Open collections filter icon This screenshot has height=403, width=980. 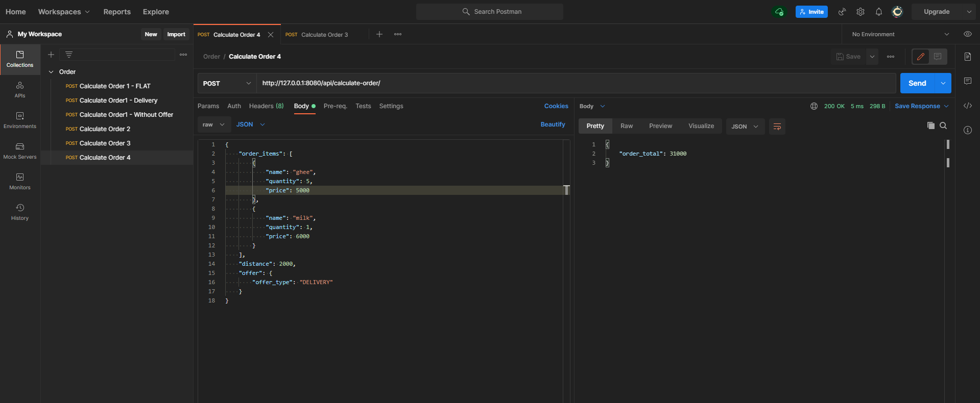[69, 55]
